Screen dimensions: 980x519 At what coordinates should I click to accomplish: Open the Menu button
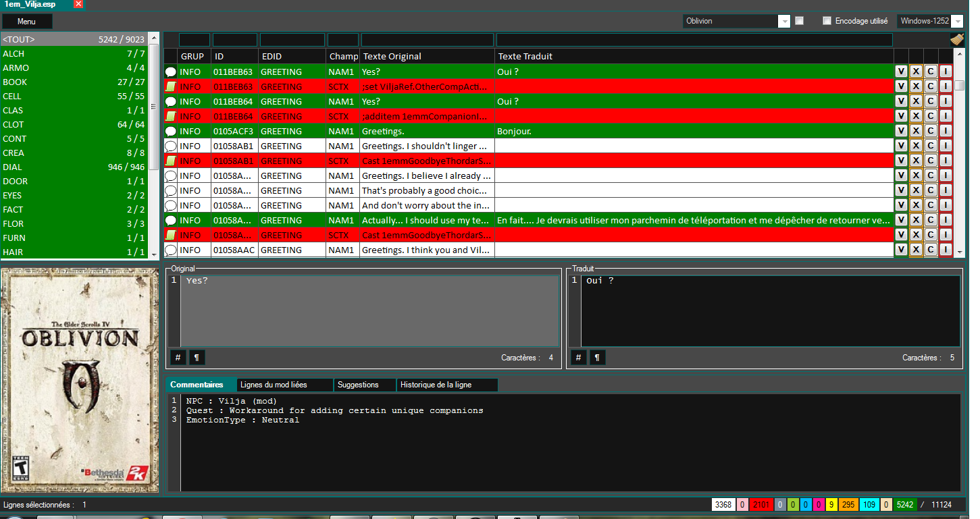point(27,21)
